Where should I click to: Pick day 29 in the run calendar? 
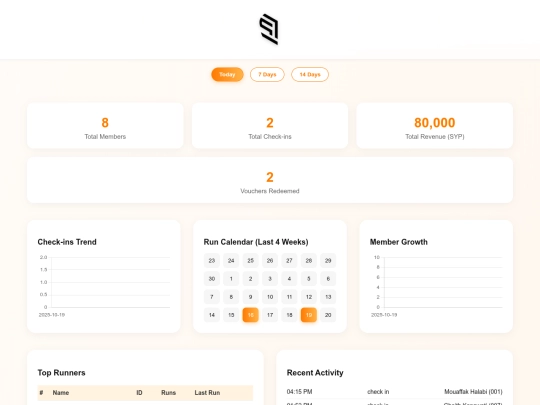328,260
